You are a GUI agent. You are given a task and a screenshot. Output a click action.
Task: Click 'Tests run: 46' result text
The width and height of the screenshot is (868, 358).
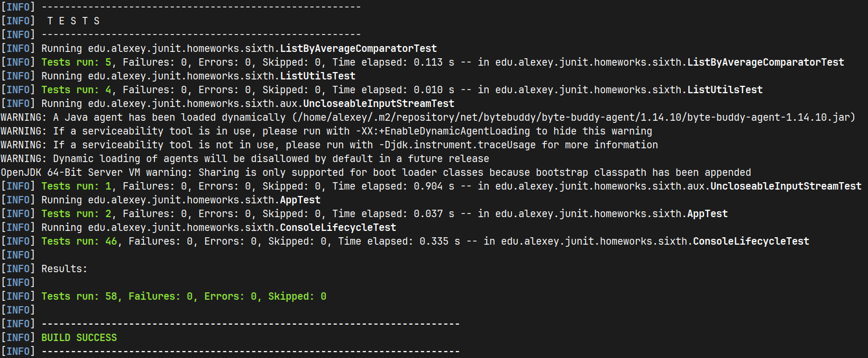tap(79, 241)
